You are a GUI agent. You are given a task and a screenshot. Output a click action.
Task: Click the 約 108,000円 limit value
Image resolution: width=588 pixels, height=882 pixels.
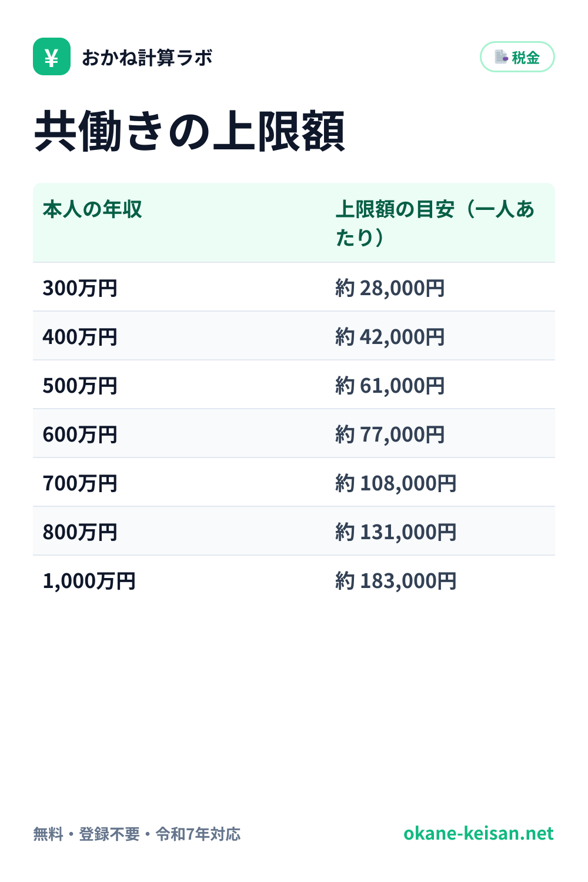396,483
